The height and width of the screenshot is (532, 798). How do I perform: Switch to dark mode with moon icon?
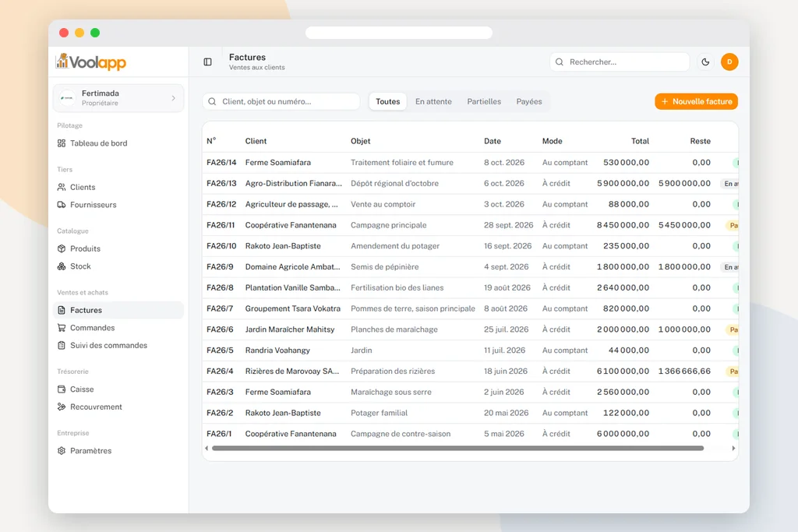705,62
